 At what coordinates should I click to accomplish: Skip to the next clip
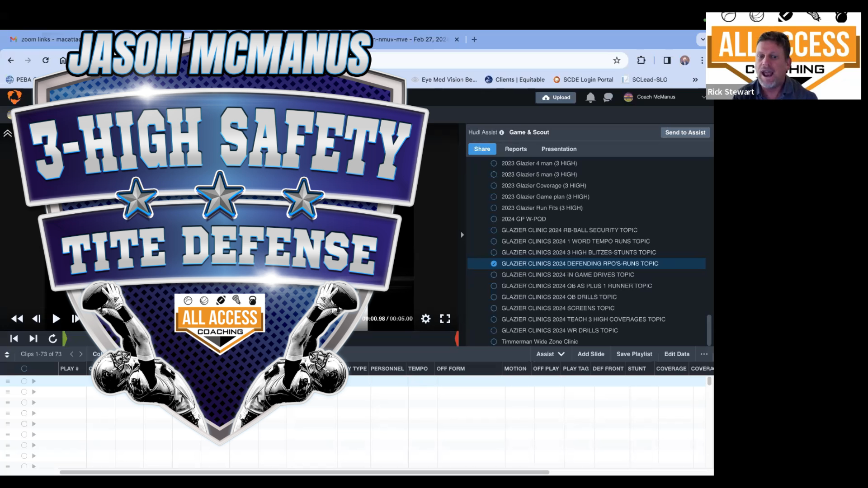coord(33,338)
